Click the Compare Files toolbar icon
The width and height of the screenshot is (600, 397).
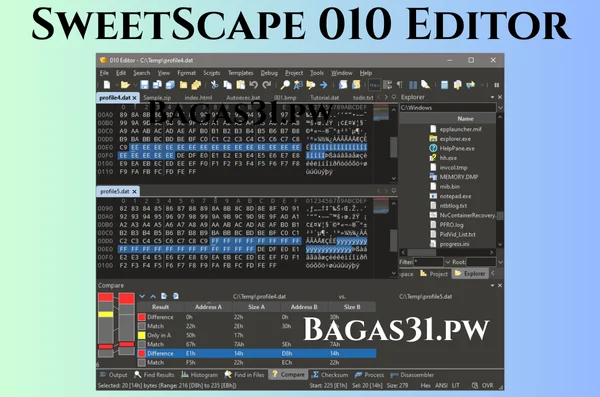[457, 85]
